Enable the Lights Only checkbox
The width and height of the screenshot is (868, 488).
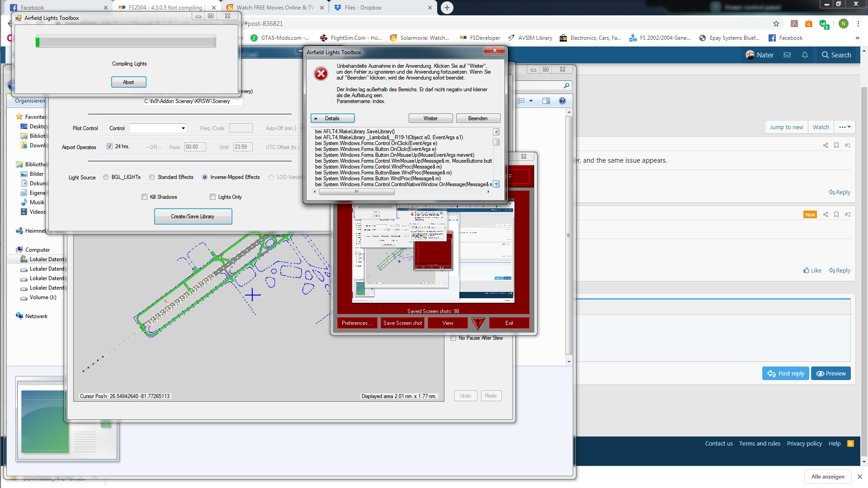pos(212,197)
